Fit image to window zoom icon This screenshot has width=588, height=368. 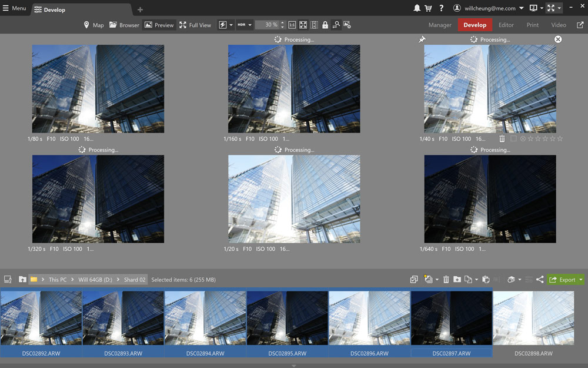[303, 25]
